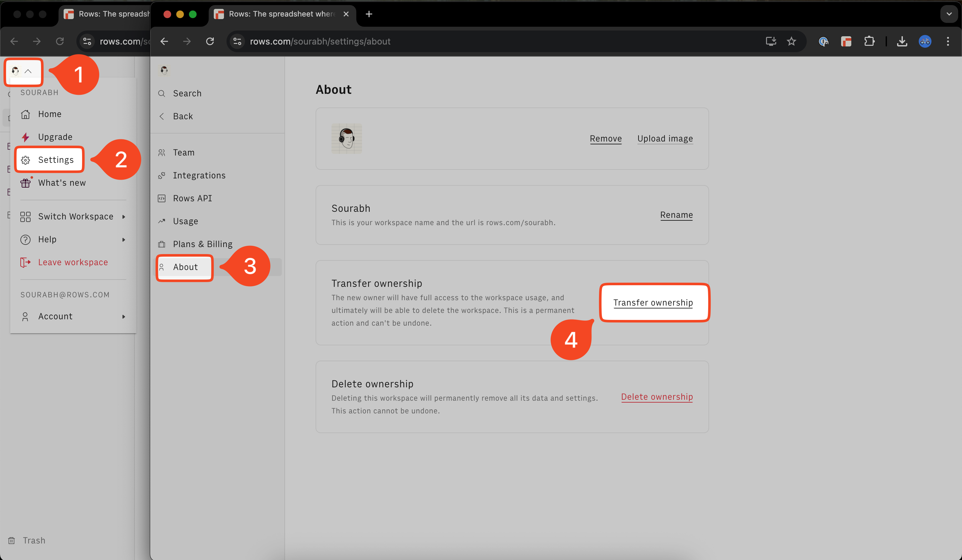
Task: Close the Rows tab in front window
Action: click(x=346, y=14)
